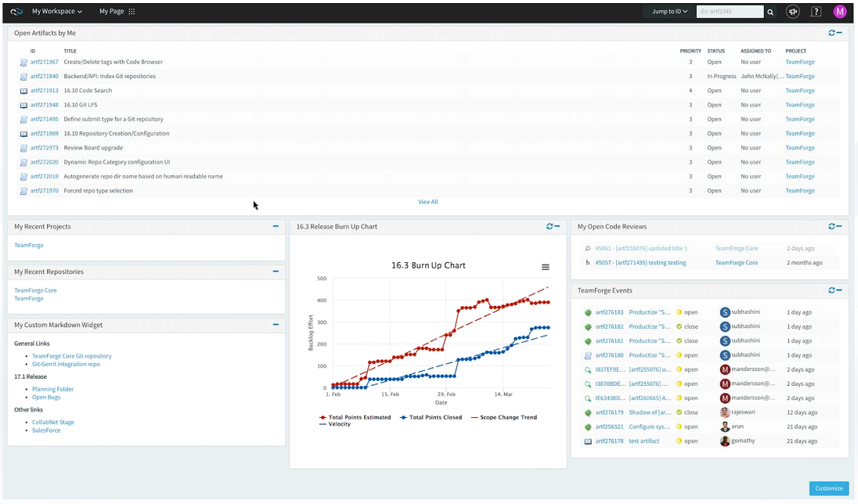Open the Planning Folder link
Screen dimensions: 858x504
point(52,389)
